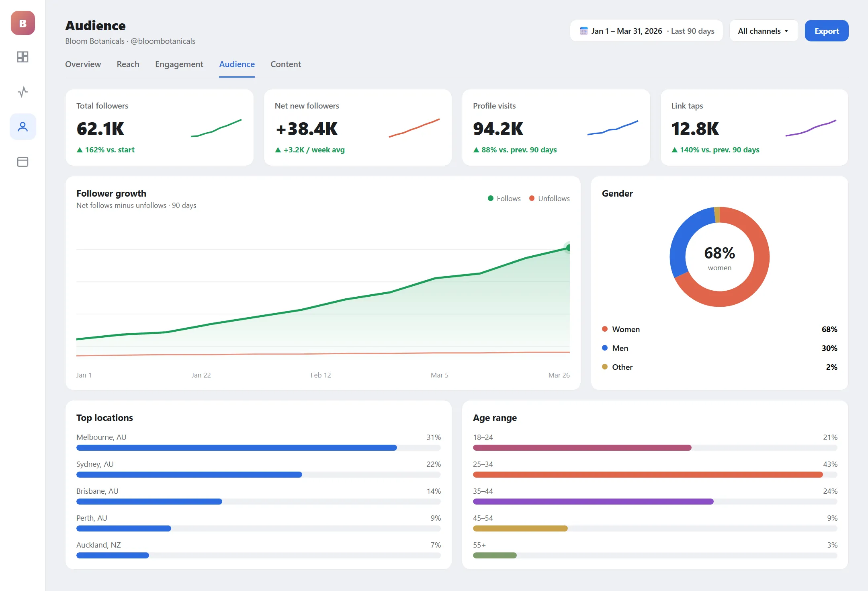Click the Auckland, NZ progress bar
This screenshot has width=868, height=591.
pos(258,556)
